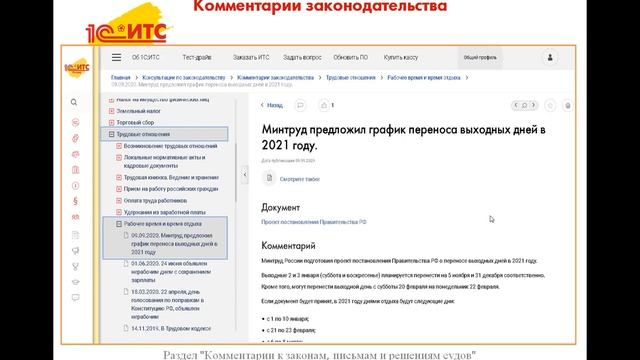Screen dimensions: 640x360
Task: Click the comment bubble icon beside Назад
Action: [x=300, y=105]
